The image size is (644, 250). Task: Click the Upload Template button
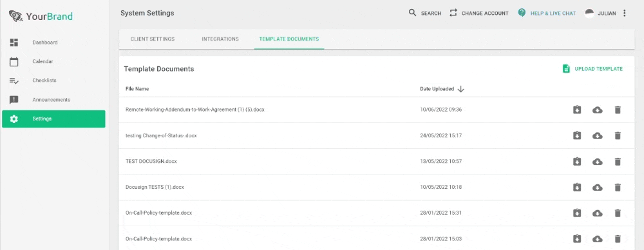[592, 69]
